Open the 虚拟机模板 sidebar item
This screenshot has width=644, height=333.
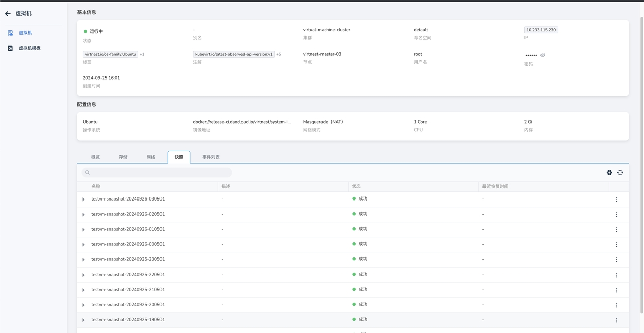[x=29, y=48]
